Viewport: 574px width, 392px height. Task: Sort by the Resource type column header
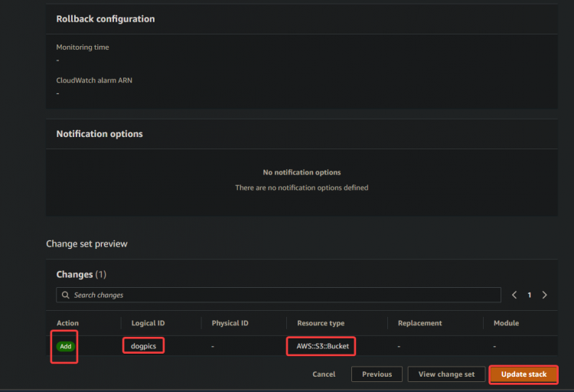click(321, 323)
